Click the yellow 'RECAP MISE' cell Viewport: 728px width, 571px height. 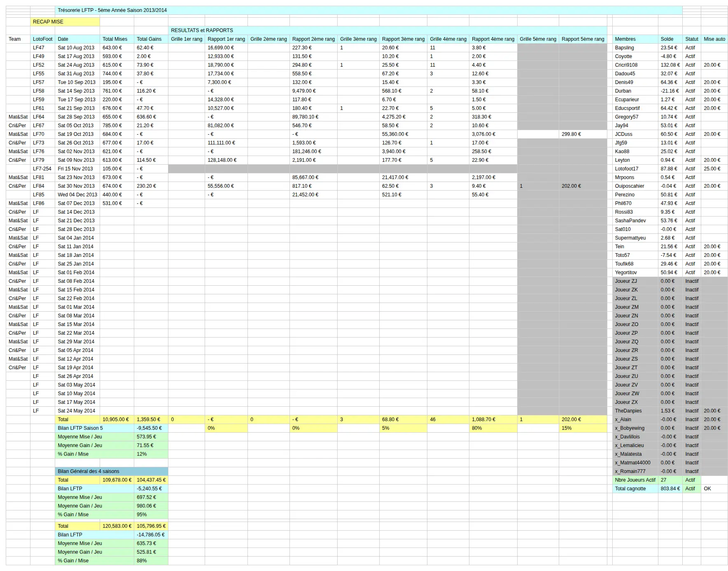[65, 22]
